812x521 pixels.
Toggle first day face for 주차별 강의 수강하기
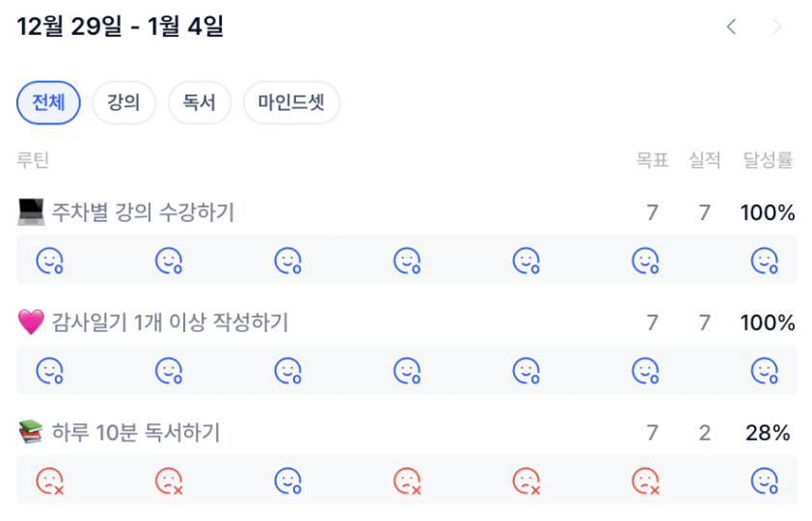49,260
